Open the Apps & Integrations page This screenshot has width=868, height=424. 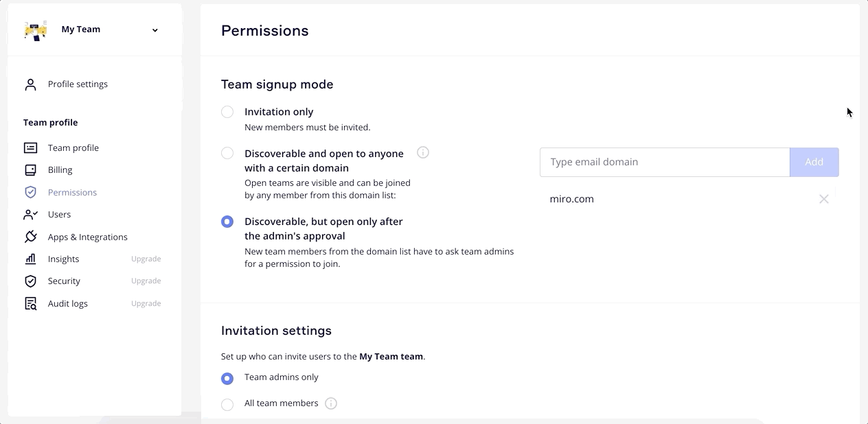pos(87,237)
